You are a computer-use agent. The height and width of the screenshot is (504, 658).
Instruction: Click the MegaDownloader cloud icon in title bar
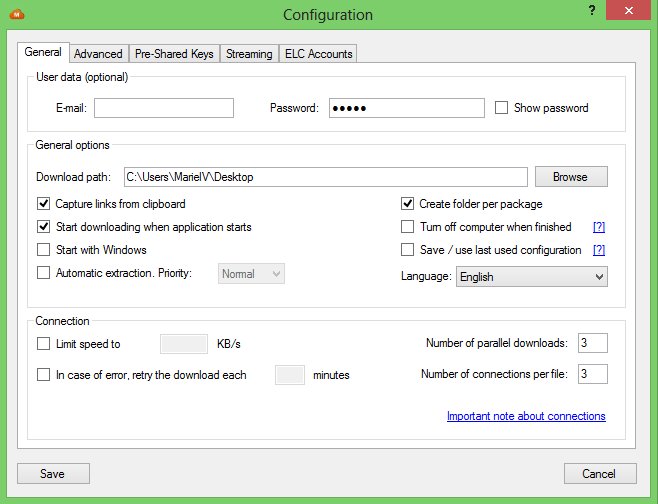[x=17, y=14]
